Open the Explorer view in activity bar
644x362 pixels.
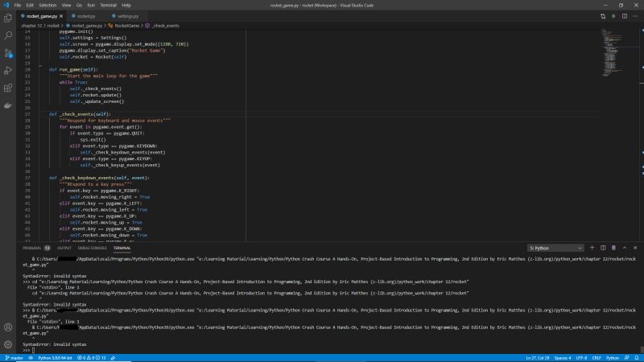point(8,18)
